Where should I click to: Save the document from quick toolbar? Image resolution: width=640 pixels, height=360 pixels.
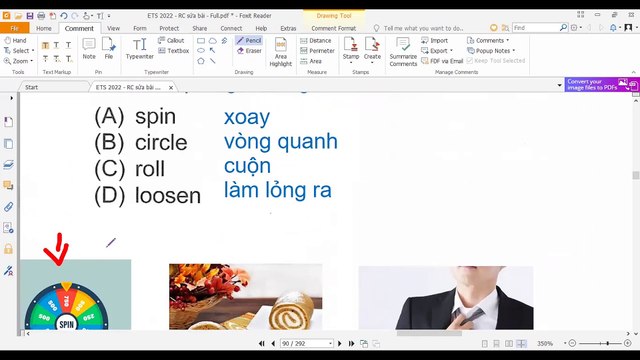[30, 16]
